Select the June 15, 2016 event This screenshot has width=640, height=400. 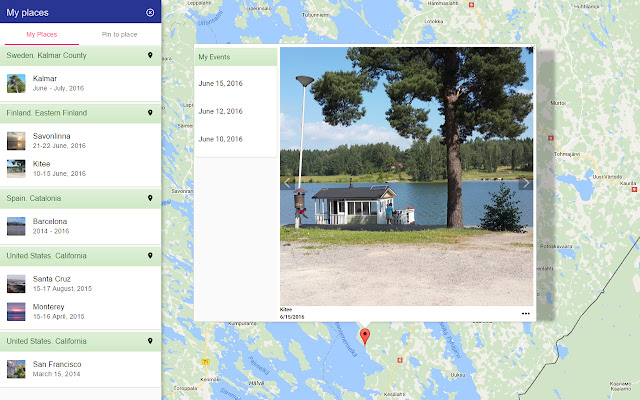[x=220, y=83]
